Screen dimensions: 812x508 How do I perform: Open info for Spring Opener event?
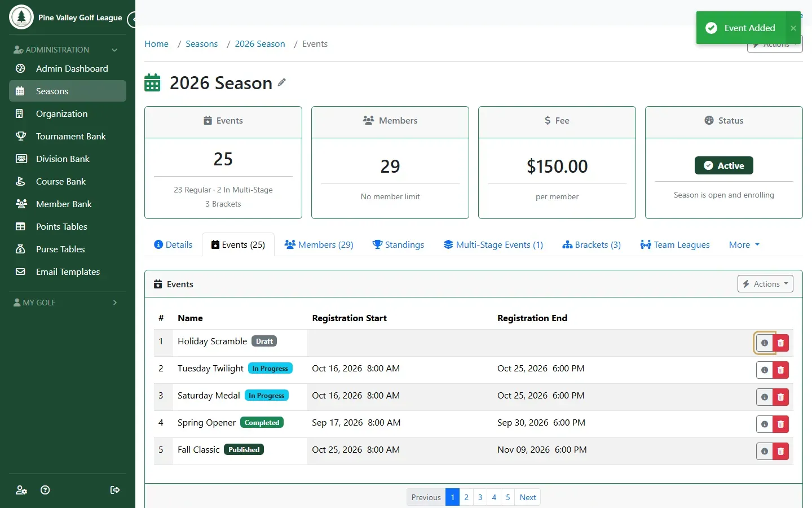click(765, 424)
